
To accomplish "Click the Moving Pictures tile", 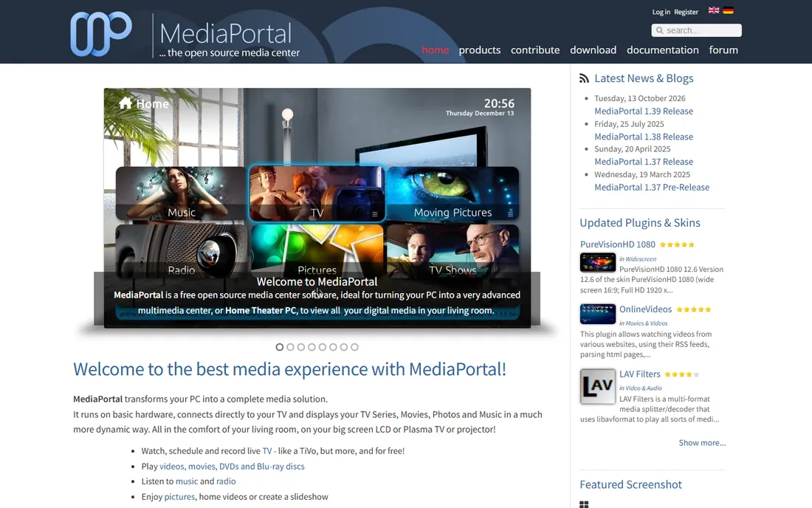I will tap(453, 193).
